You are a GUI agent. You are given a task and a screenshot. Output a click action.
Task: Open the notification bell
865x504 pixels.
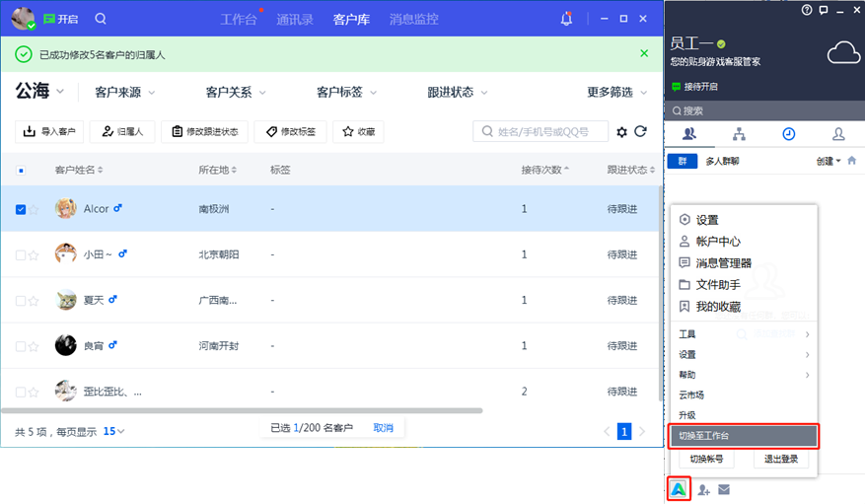click(566, 19)
